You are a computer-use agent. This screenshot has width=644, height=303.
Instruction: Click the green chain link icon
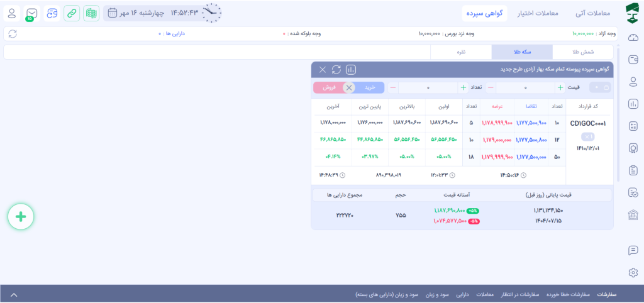tap(72, 13)
